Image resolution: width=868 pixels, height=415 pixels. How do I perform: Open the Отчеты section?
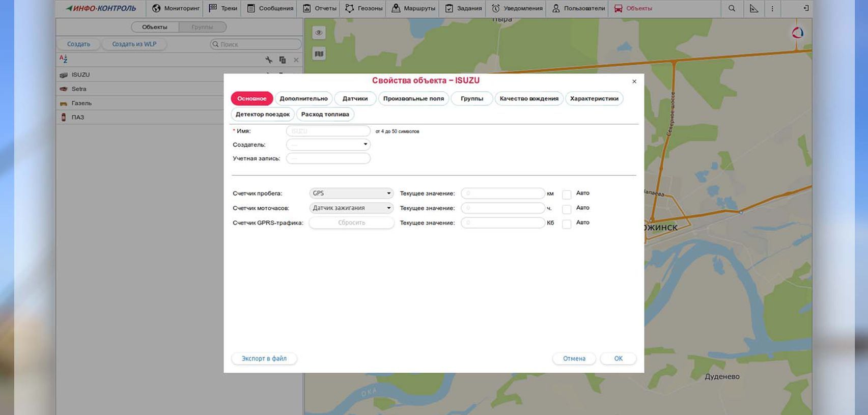coord(320,8)
